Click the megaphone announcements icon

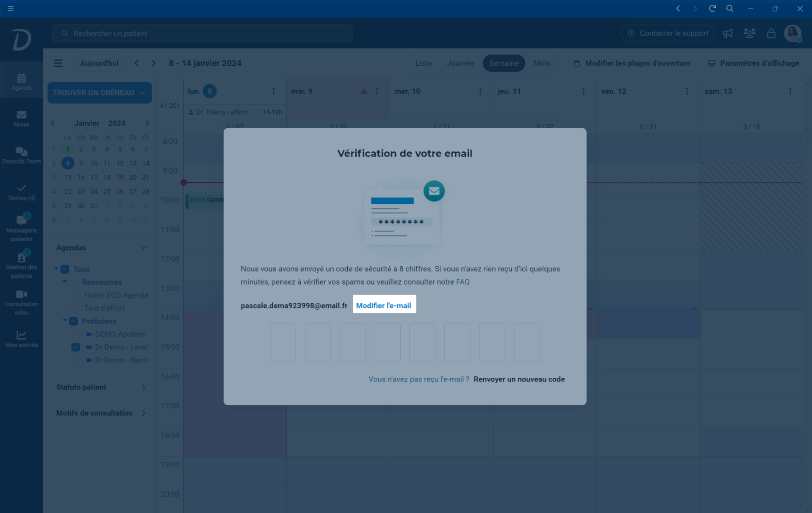tap(728, 33)
